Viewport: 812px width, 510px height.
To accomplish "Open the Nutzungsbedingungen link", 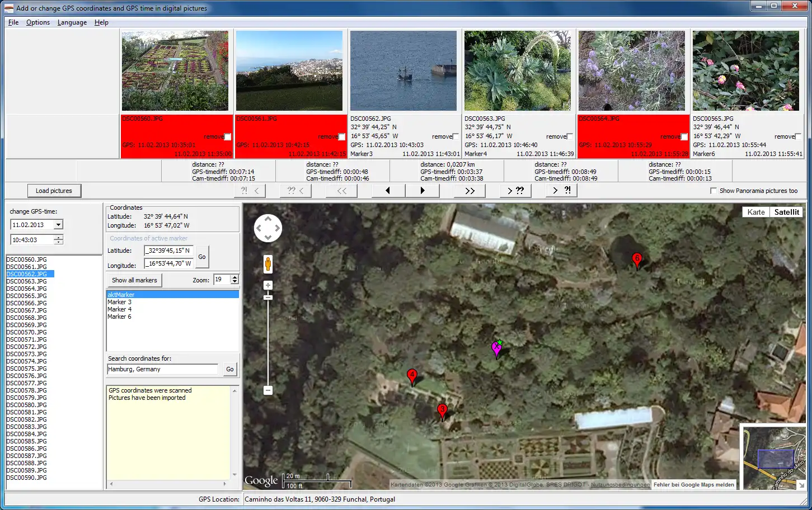I will click(621, 485).
